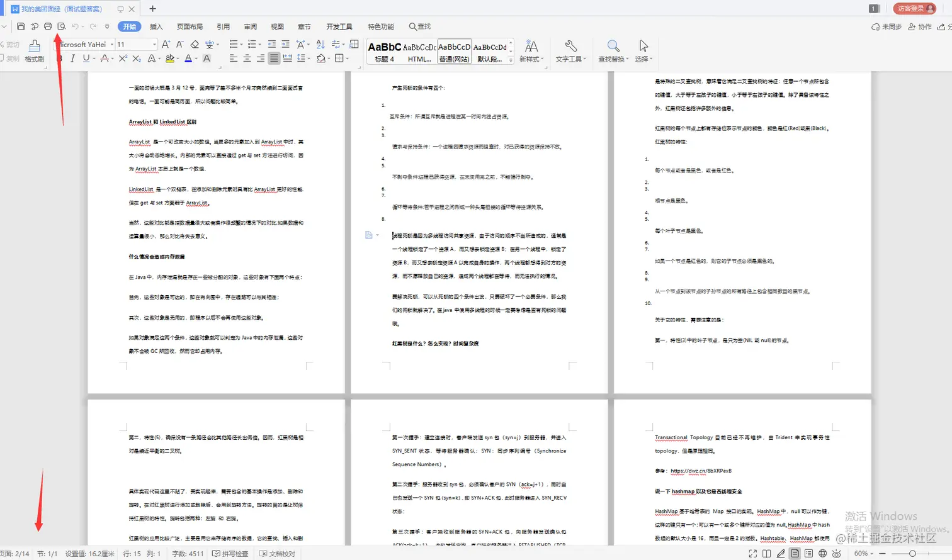This screenshot has width=952, height=560.
Task: Switch to Web Layout view in status bar
Action: (x=822, y=554)
